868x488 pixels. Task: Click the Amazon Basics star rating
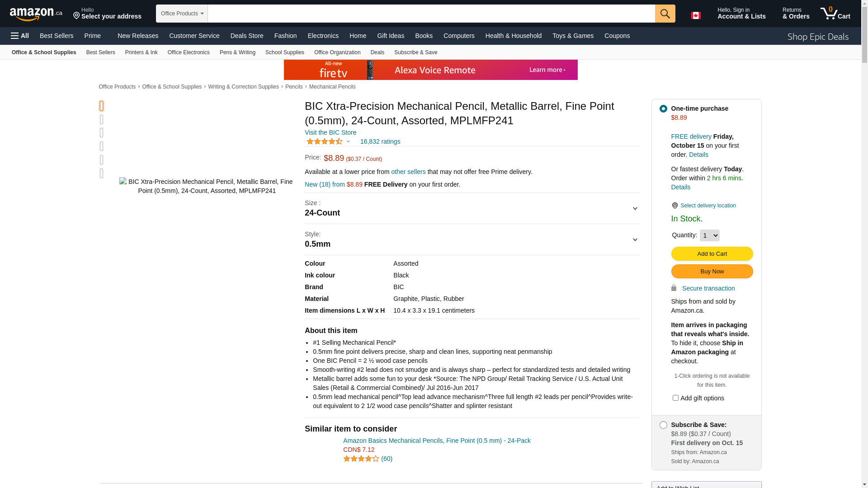(361, 459)
